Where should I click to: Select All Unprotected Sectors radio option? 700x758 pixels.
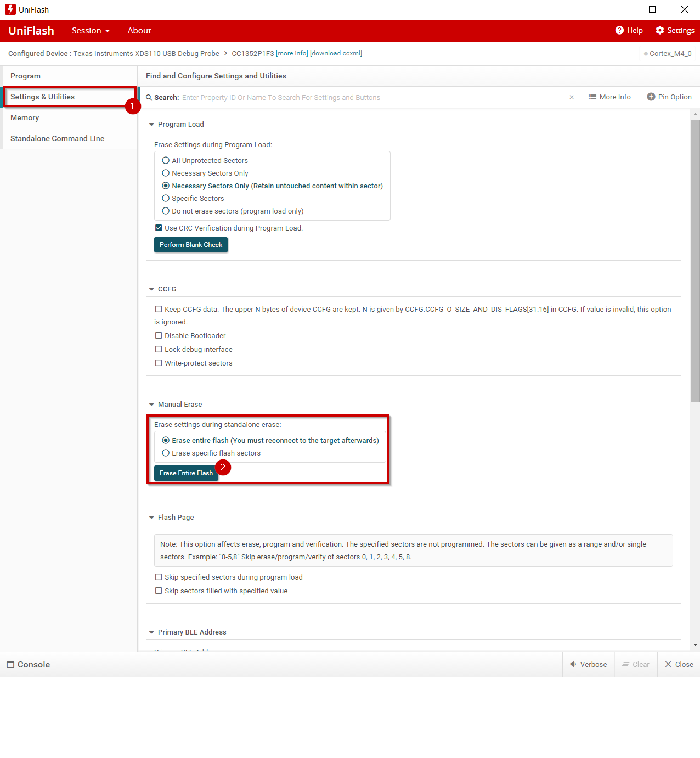tap(166, 160)
